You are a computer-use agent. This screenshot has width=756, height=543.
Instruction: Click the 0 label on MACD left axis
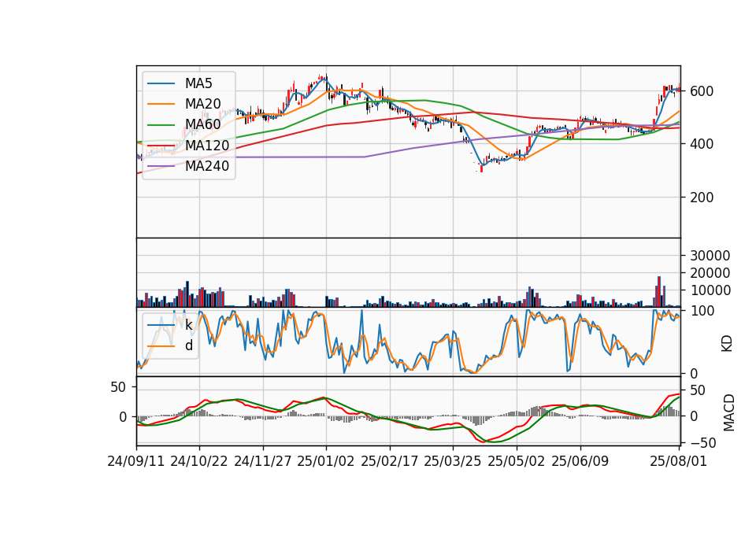coord(123,417)
